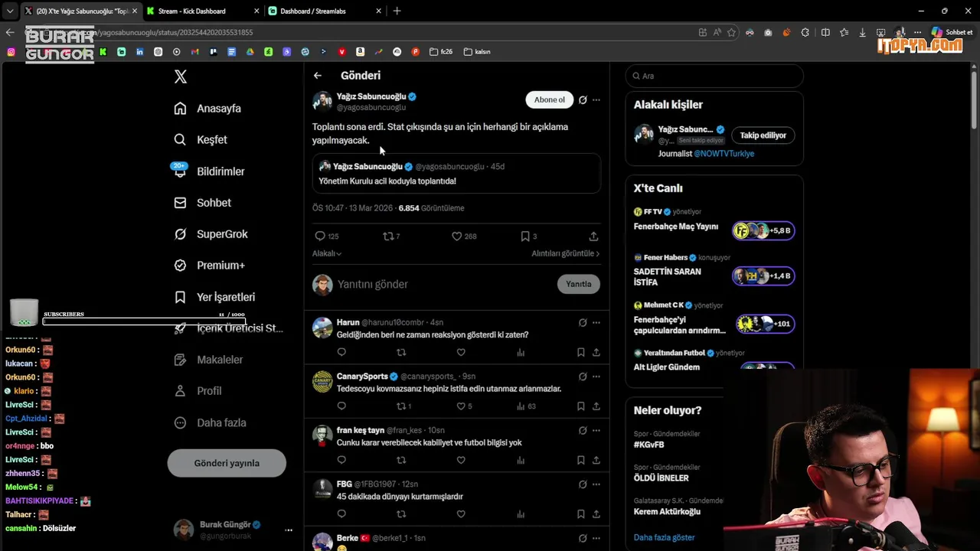Expand the Alakalı sort dropdown
Screen dimensions: 980x551
click(327, 253)
